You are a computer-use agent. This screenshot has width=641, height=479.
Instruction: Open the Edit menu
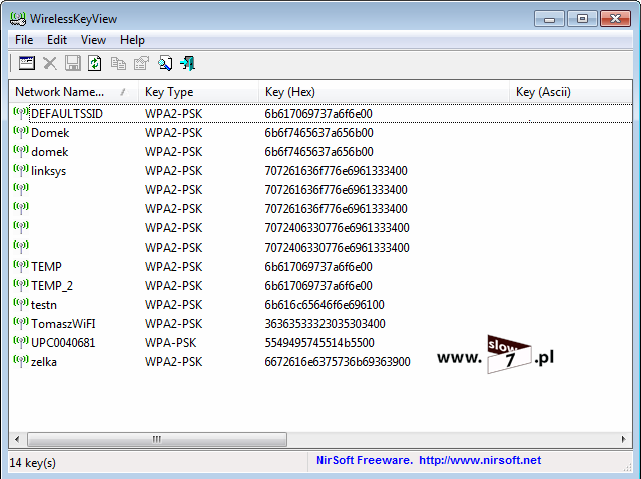(x=57, y=40)
